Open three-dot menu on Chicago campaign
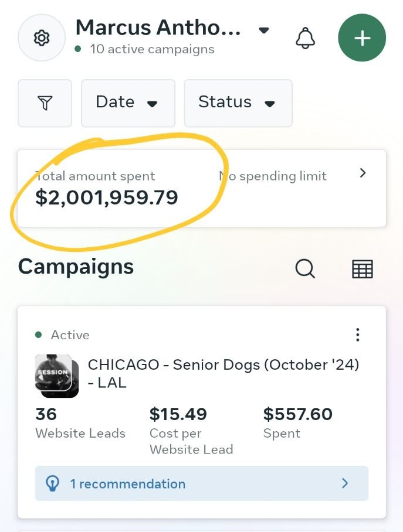This screenshot has height=532, width=403. (357, 335)
